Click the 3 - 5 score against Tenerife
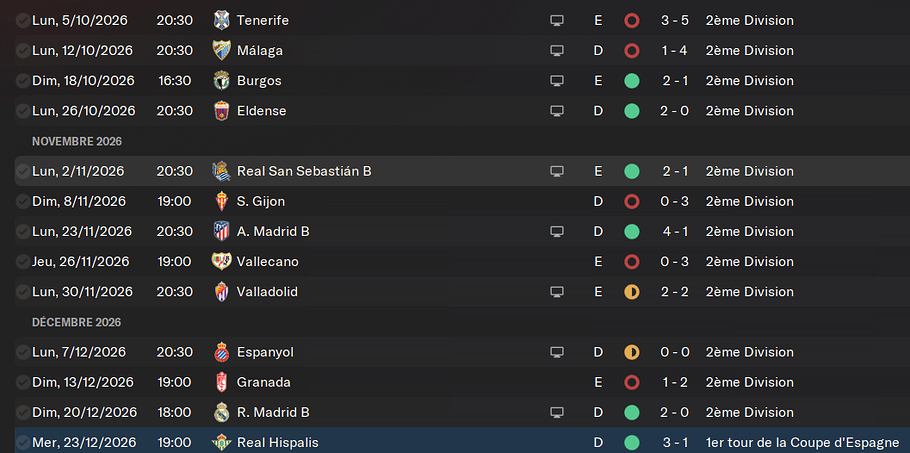This screenshot has height=453, width=910. pos(674,20)
